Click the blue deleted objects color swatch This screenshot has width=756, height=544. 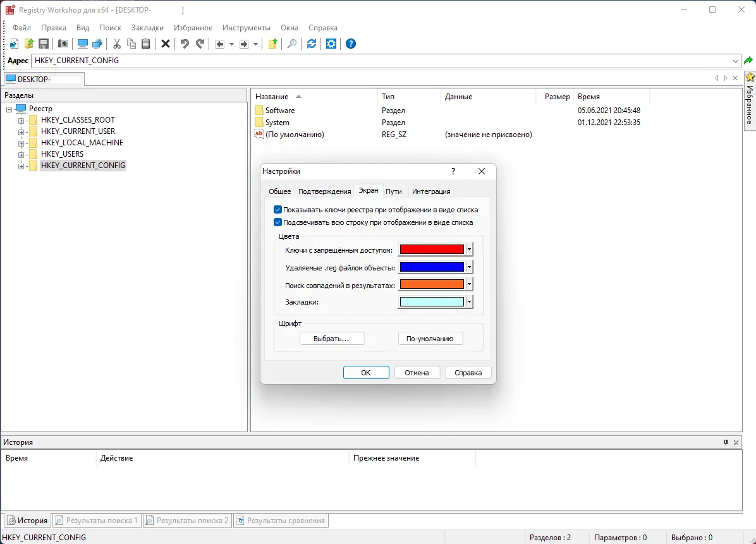point(432,267)
